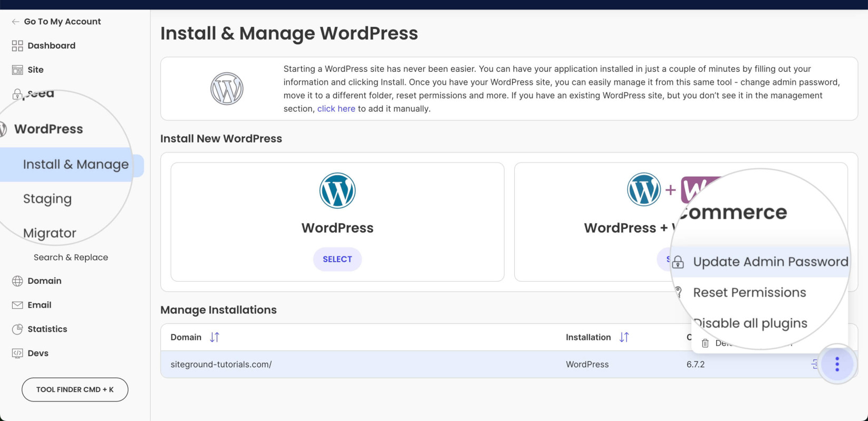Click the lock icon beside Update Admin Password
Viewport: 868px width, 421px height.
[x=678, y=262]
